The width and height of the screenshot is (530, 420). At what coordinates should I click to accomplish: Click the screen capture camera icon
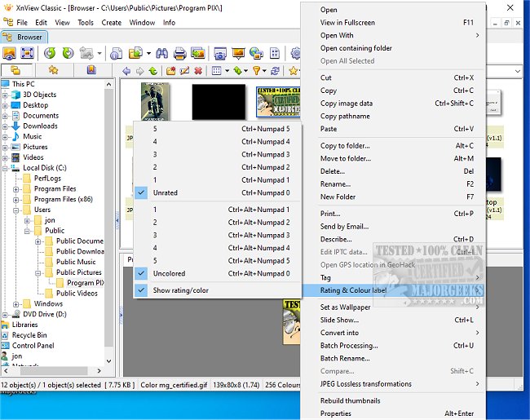tap(219, 54)
